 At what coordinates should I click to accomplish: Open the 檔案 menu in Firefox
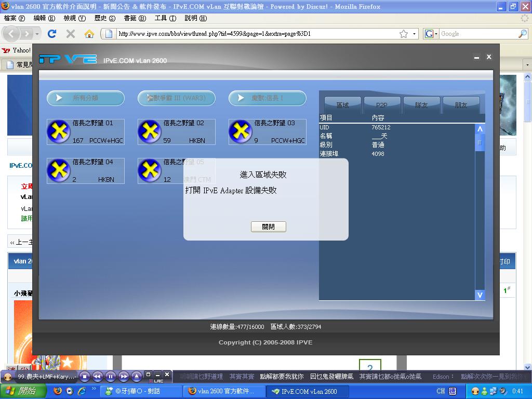(x=14, y=18)
